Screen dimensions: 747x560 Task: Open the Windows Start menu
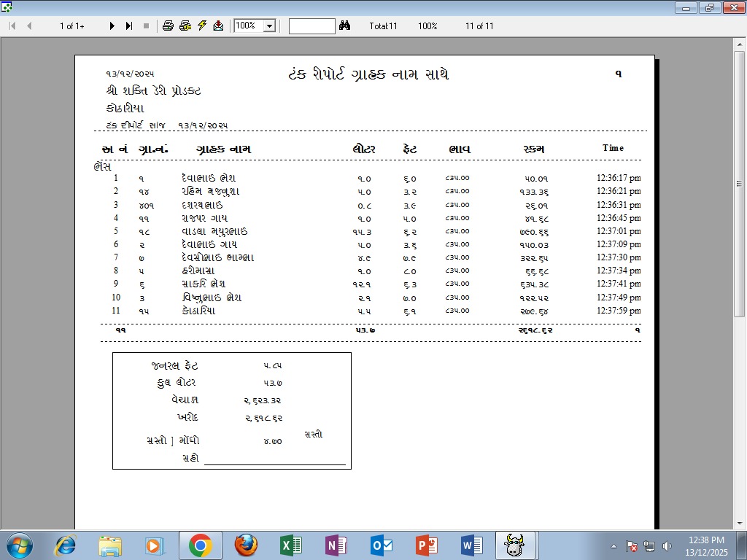19,545
